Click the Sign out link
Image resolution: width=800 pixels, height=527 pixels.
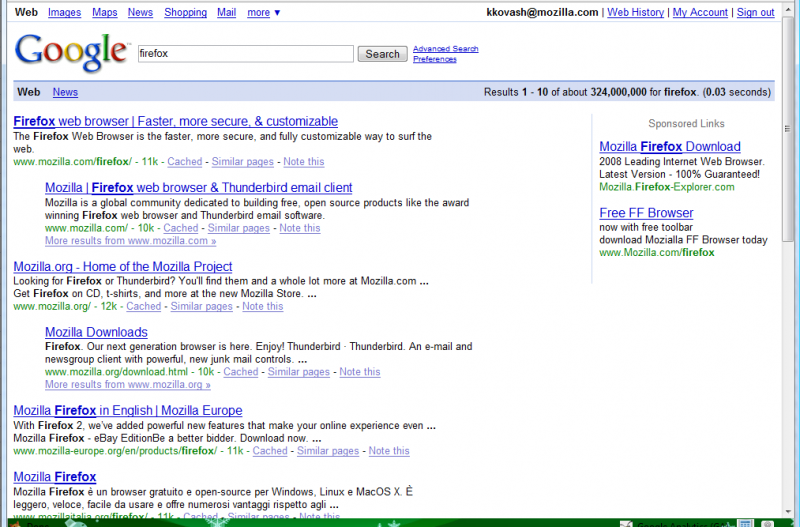[755, 12]
